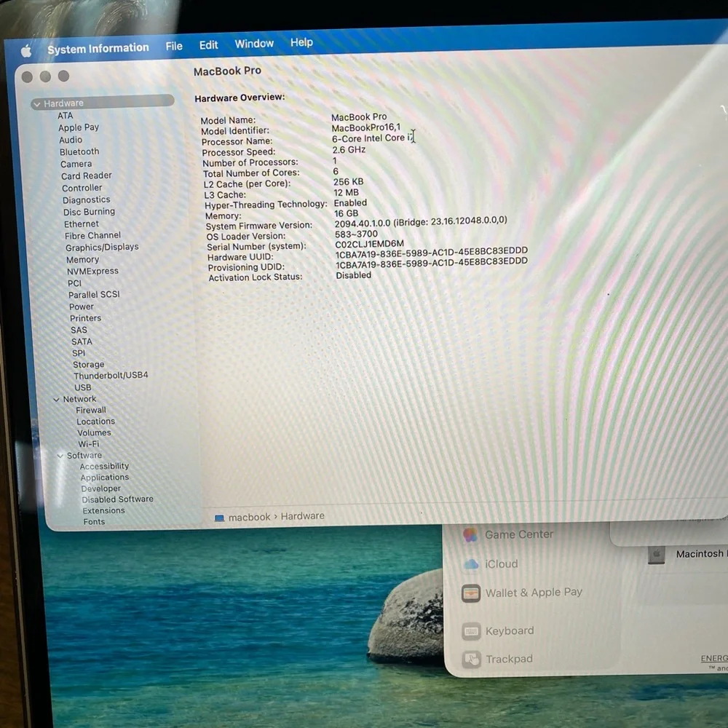The image size is (728, 728).
Task: Click the macbook laptop icon in path bar
Action: pyautogui.click(x=220, y=518)
